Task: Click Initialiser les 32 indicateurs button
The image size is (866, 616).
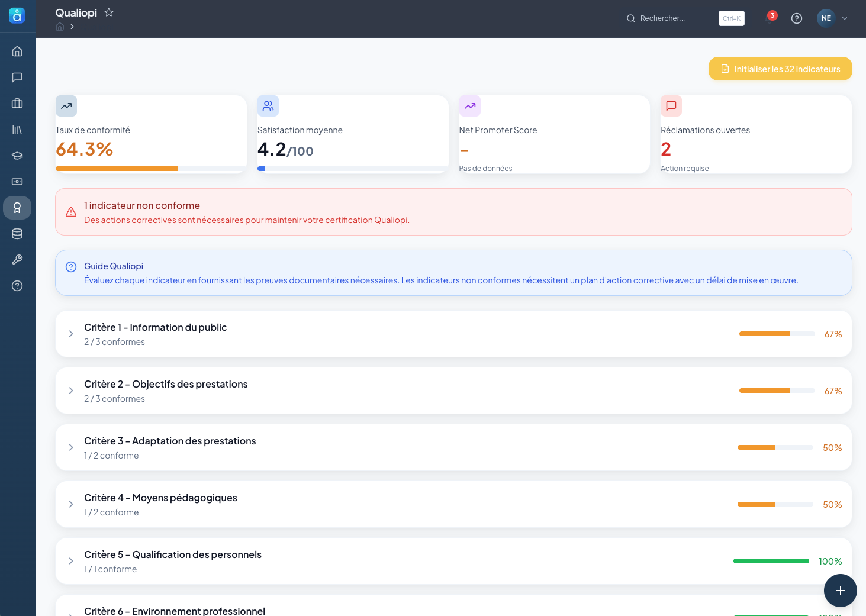Action: click(x=780, y=69)
